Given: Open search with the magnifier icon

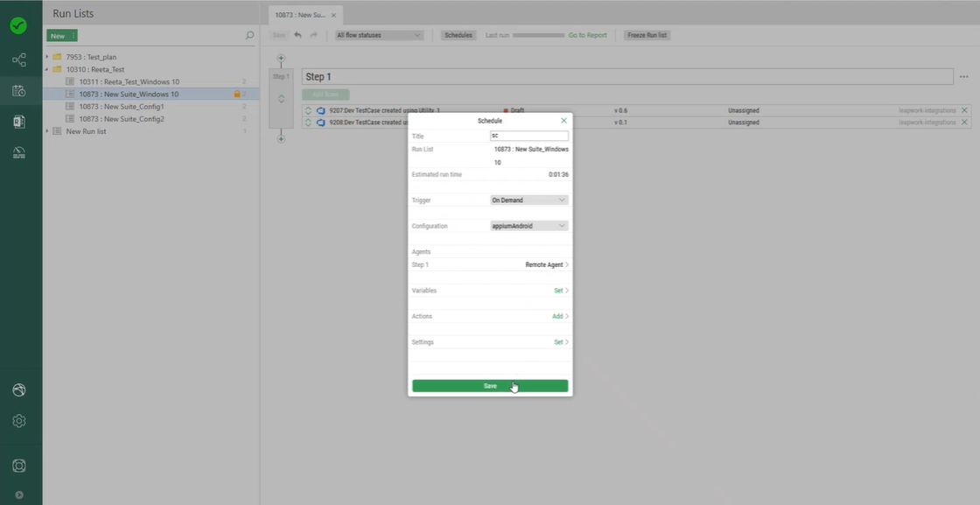Looking at the screenshot, I should 249,35.
